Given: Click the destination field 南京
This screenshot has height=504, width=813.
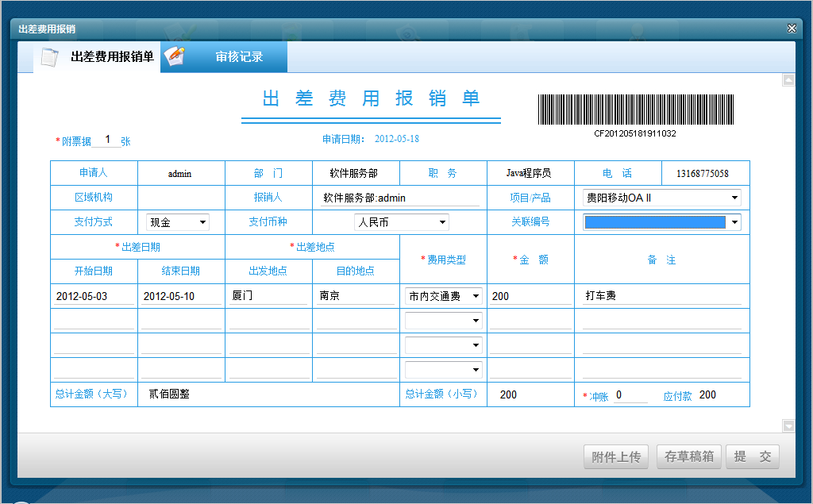Looking at the screenshot, I should click(356, 296).
